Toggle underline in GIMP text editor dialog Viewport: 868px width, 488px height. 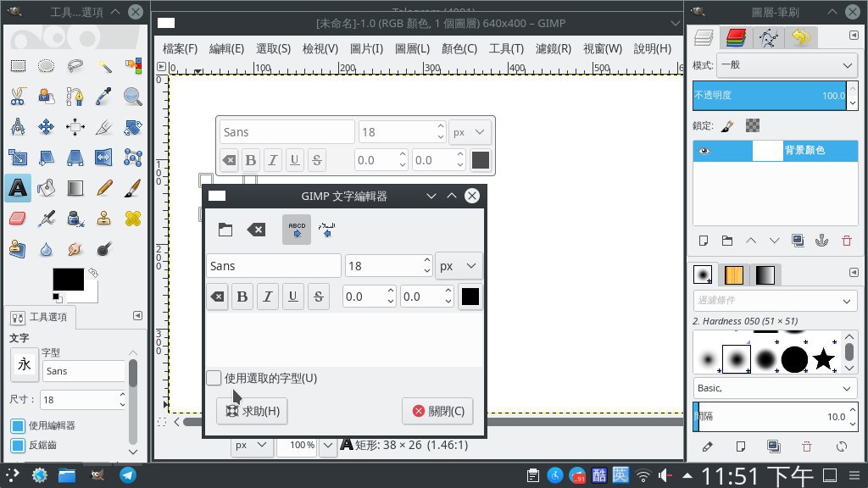[x=292, y=297]
